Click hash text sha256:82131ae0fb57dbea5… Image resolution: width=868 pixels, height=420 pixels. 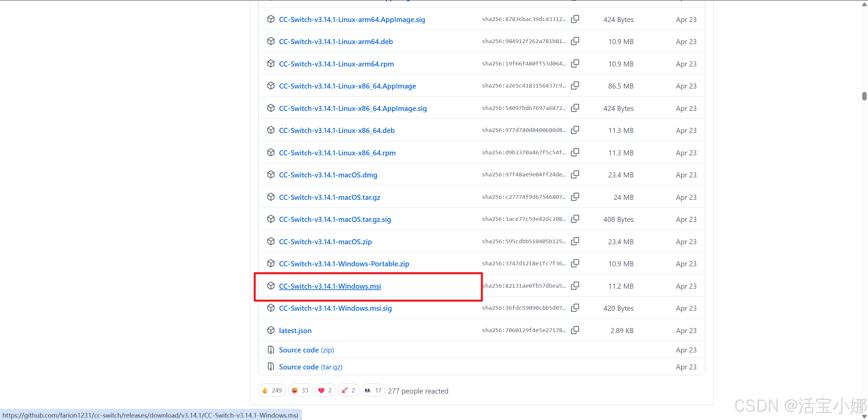[524, 286]
